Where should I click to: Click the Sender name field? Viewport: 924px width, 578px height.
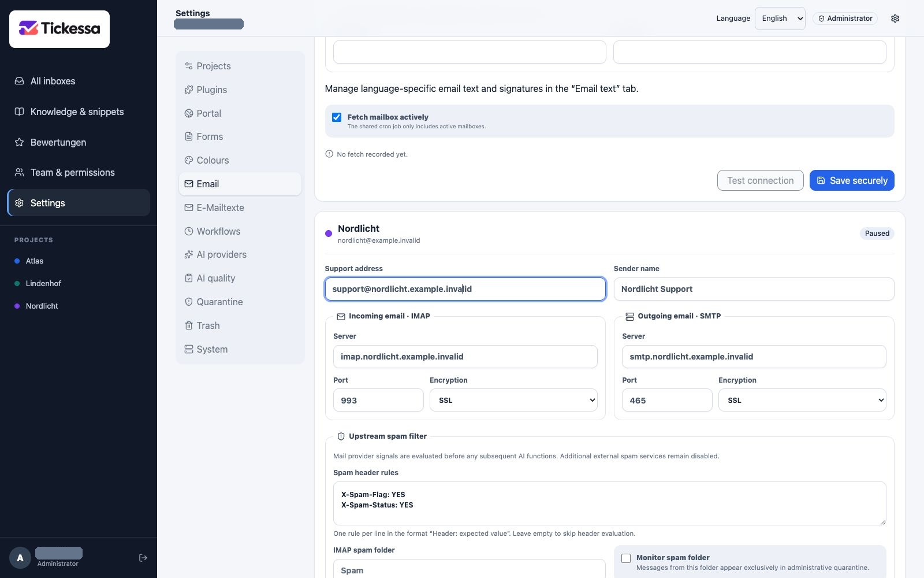(x=754, y=289)
